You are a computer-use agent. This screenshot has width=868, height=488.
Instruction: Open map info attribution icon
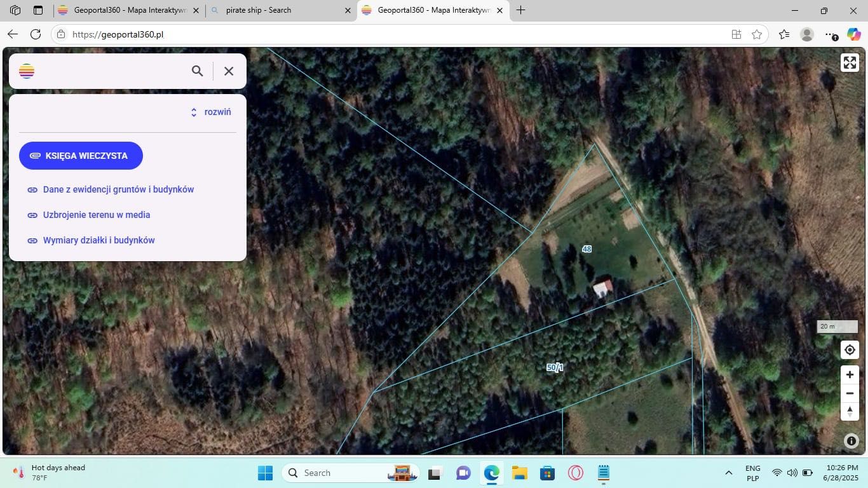point(851,440)
